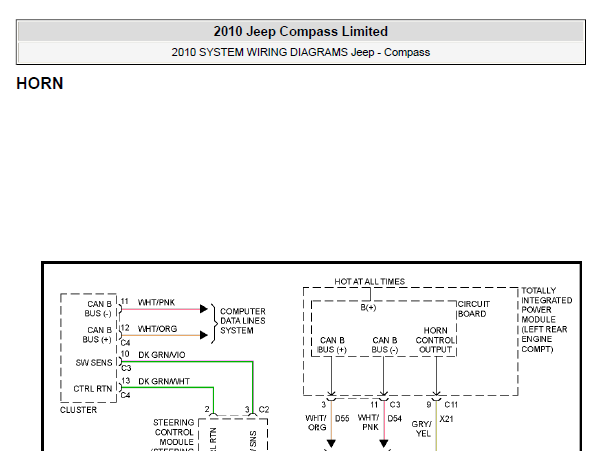Click the 'DK GRN/VIO' wire label

tap(162, 354)
